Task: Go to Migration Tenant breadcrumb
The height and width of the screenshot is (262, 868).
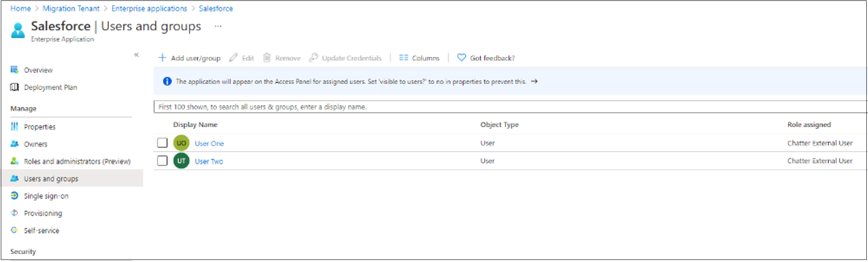Action: pyautogui.click(x=71, y=8)
